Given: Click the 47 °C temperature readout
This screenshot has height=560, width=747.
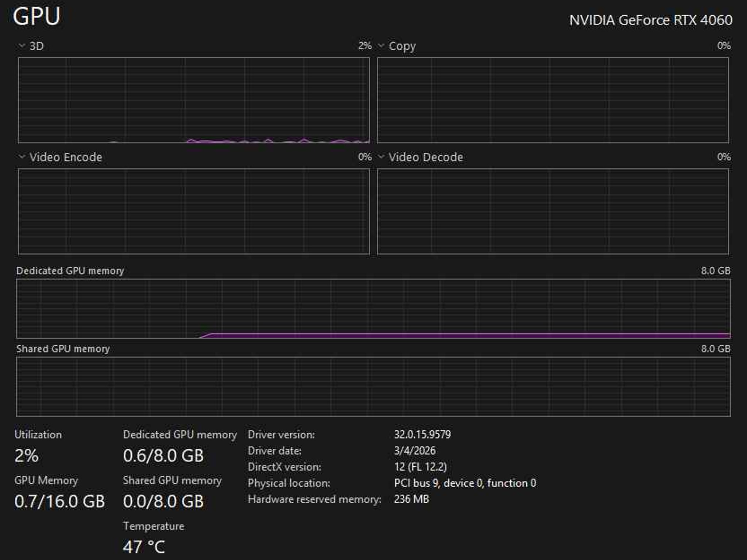Looking at the screenshot, I should pyautogui.click(x=144, y=547).
